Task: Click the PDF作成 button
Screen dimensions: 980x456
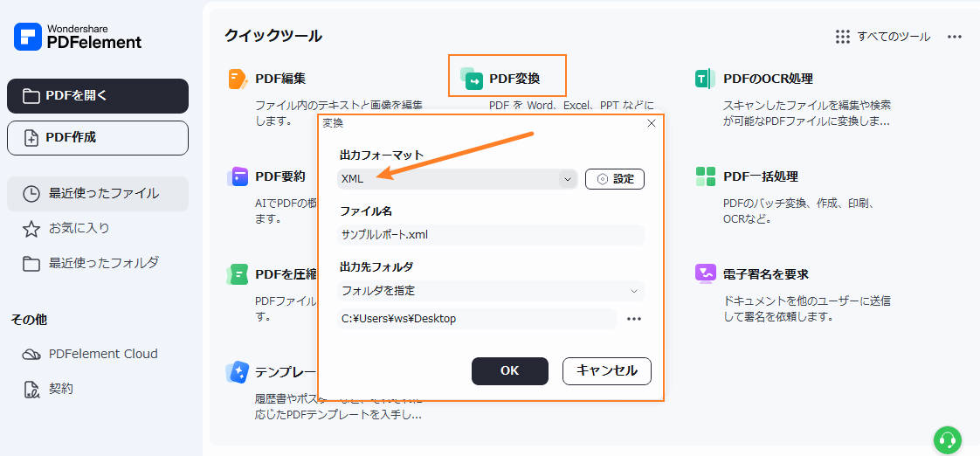Action: coord(98,138)
